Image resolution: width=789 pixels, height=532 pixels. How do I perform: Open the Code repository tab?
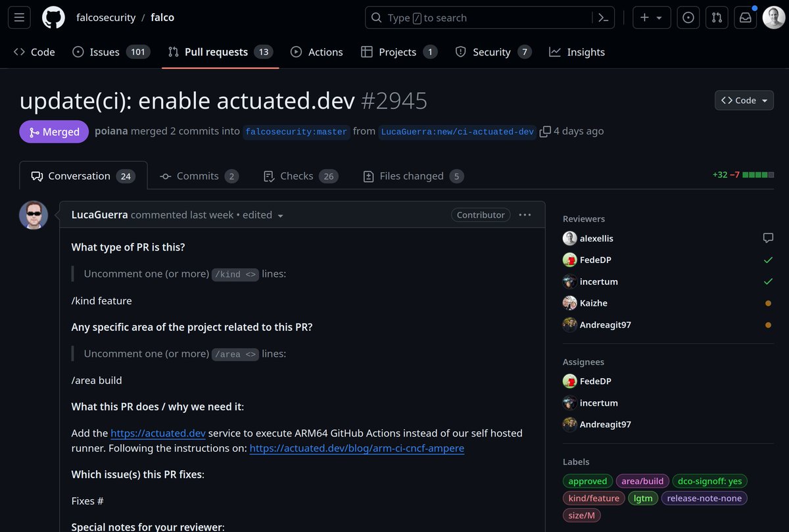coord(34,52)
